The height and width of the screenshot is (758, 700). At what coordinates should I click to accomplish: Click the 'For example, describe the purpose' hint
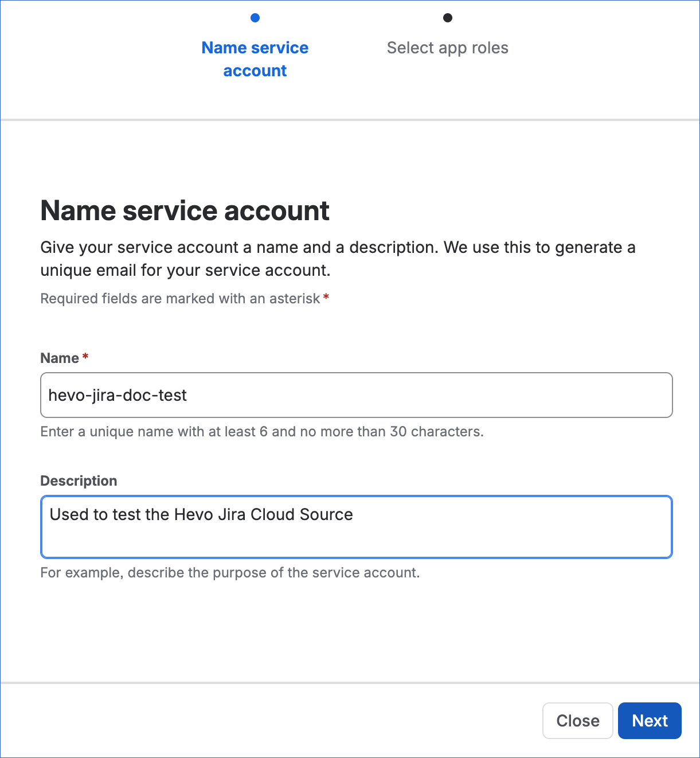pos(230,573)
